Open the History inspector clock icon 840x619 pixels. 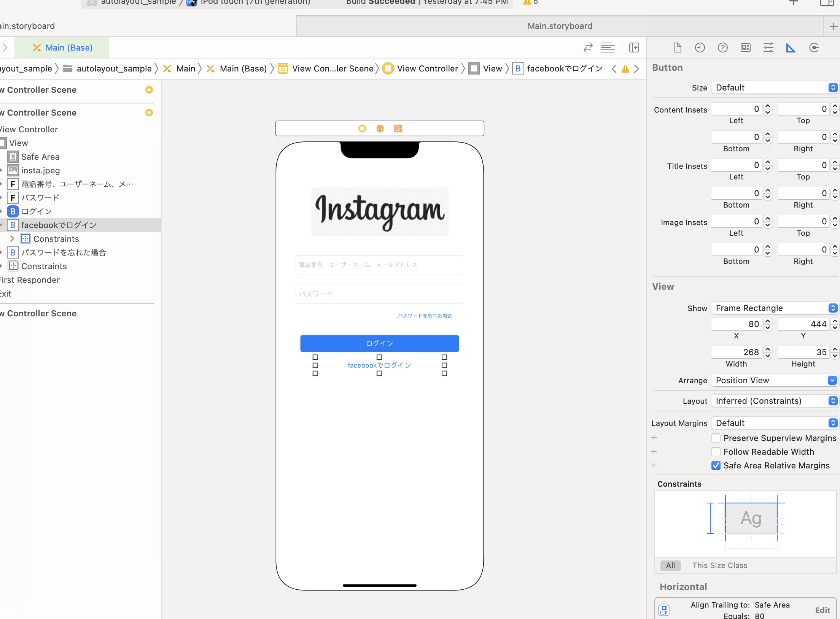(700, 48)
